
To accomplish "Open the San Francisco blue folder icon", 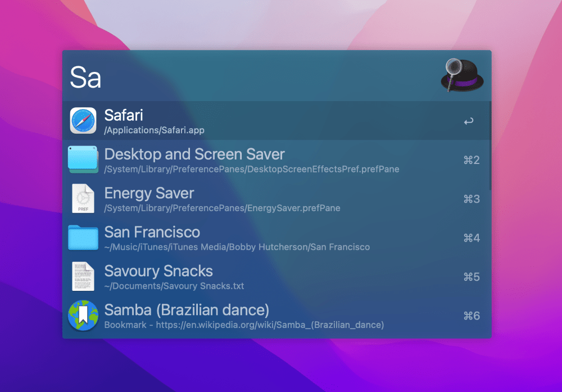I will pos(83,238).
